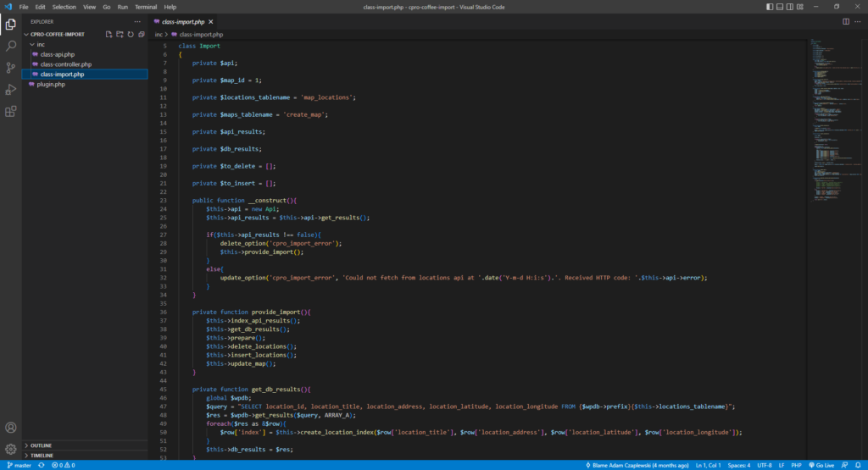The image size is (868, 470).
Task: Click the 'create_map' string literal
Action: click(304, 114)
